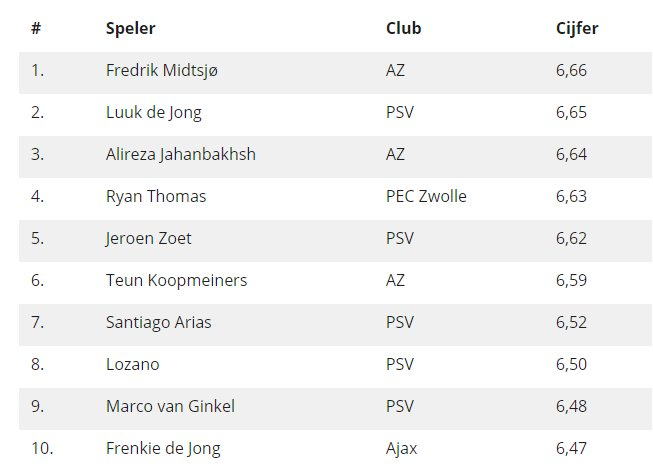Click the Speler column header

point(130,28)
